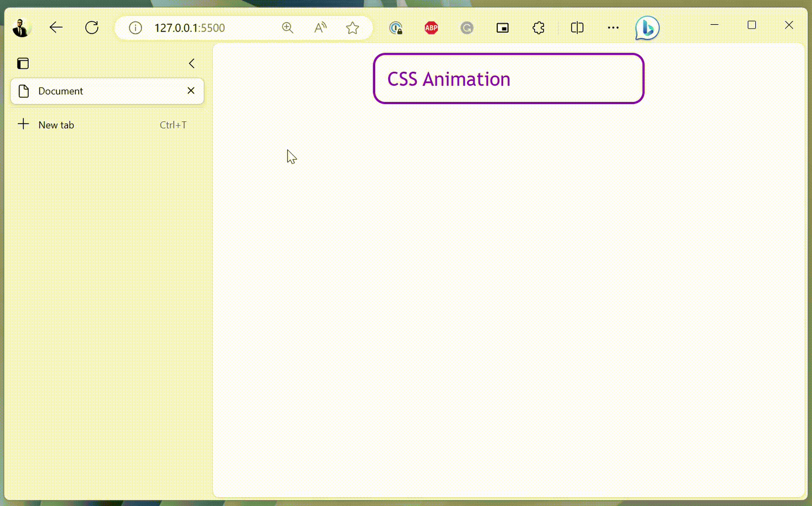
Task: Close the Document tab
Action: pyautogui.click(x=191, y=90)
